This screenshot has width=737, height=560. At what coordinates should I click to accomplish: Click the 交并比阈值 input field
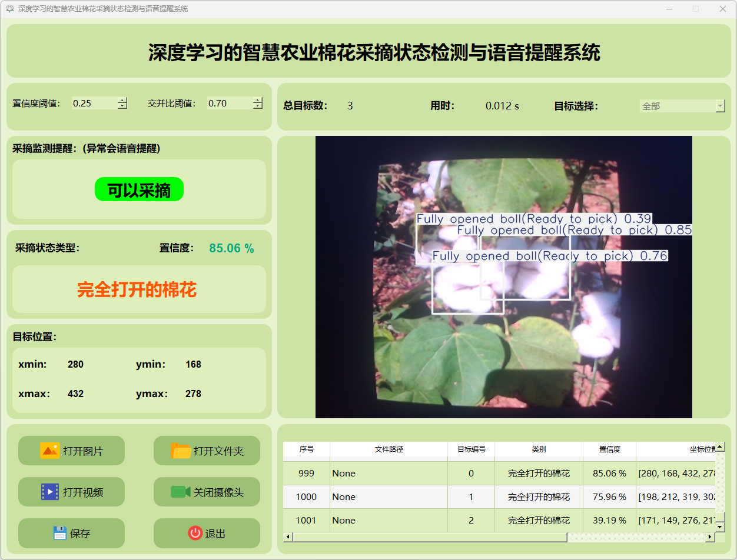pyautogui.click(x=229, y=104)
